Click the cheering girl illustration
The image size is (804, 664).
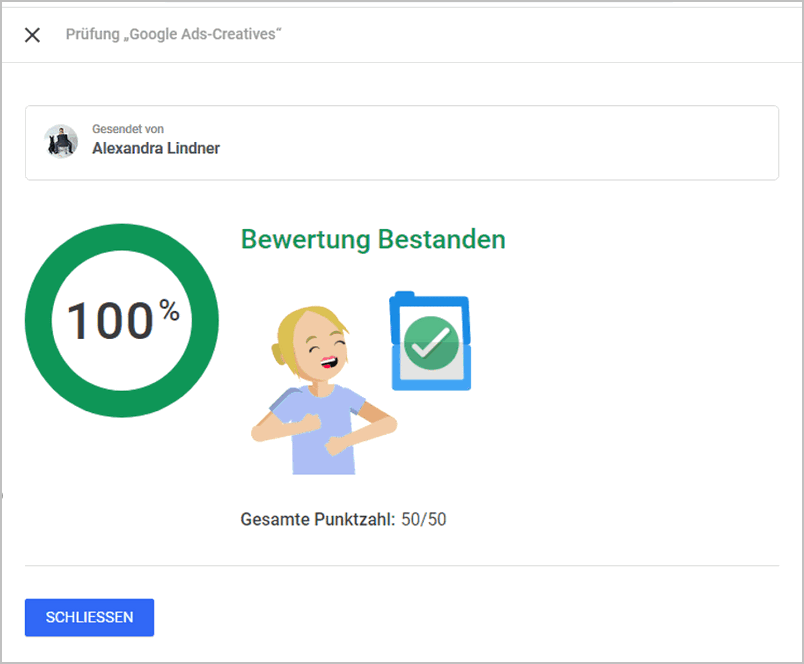[324, 390]
